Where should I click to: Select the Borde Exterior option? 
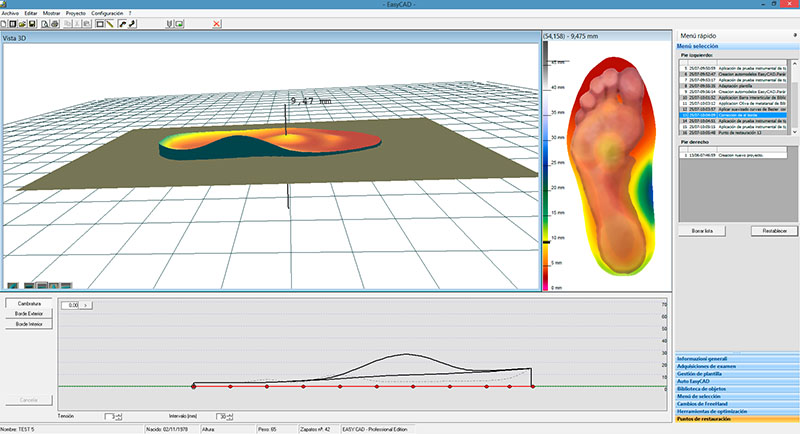[x=27, y=313]
